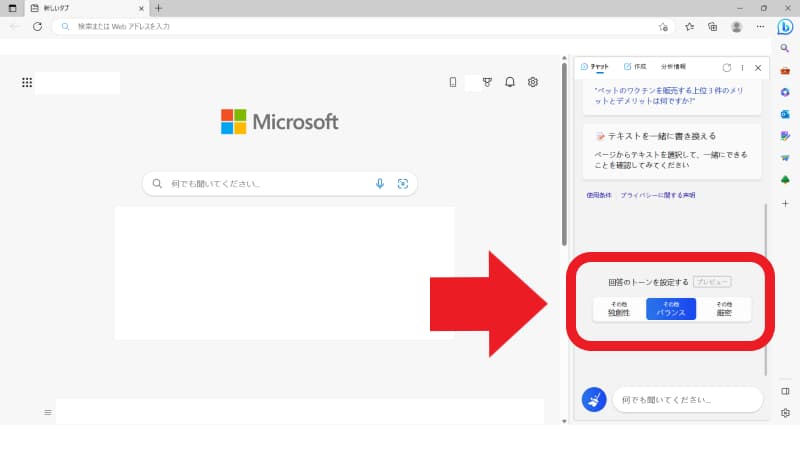This screenshot has height=450, width=800.
Task: Click the new topic broom button
Action: [x=594, y=399]
